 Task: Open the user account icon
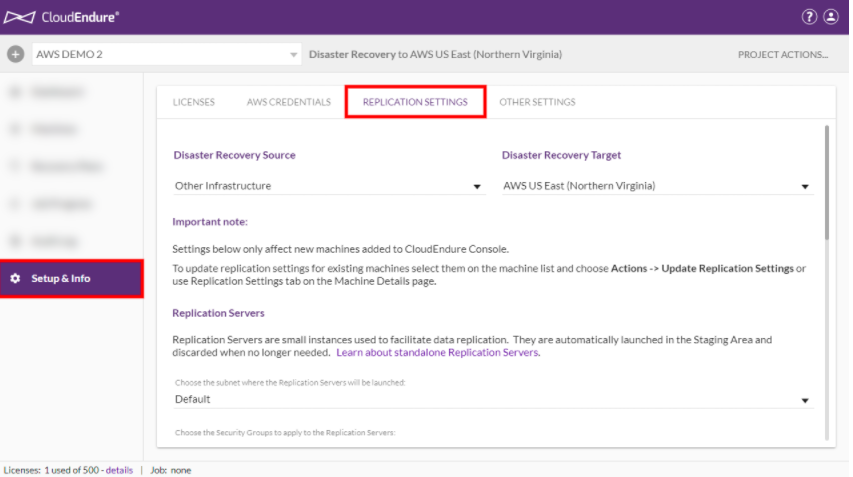coord(831,17)
